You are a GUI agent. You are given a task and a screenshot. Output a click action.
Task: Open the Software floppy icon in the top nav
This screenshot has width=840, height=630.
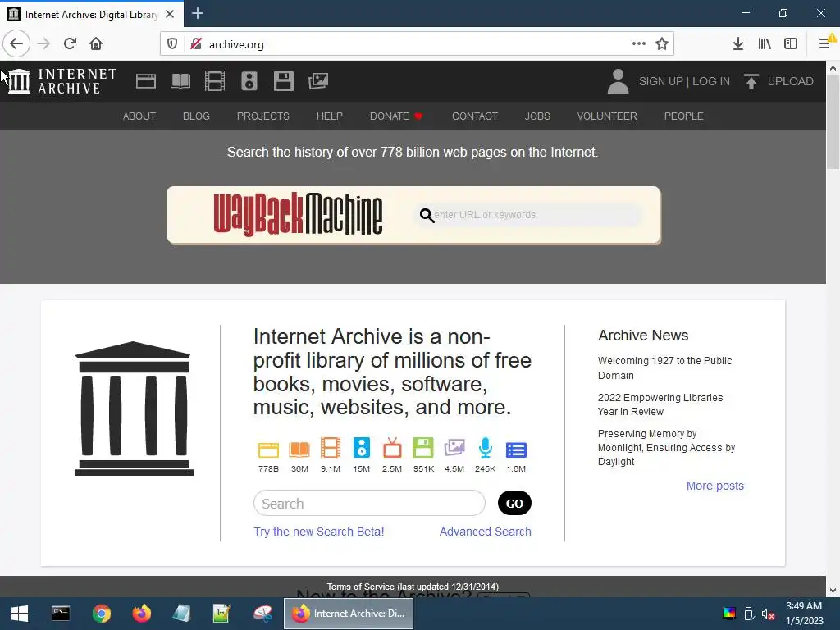click(x=283, y=81)
